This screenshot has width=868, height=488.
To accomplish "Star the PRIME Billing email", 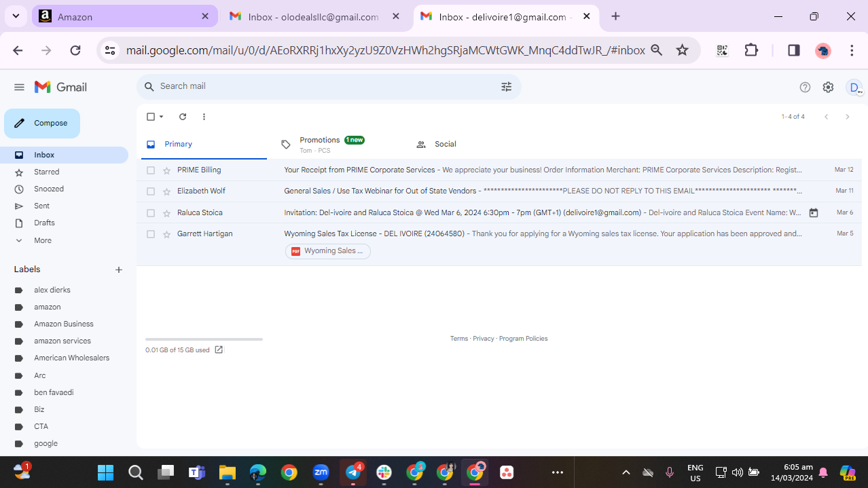I will (166, 170).
